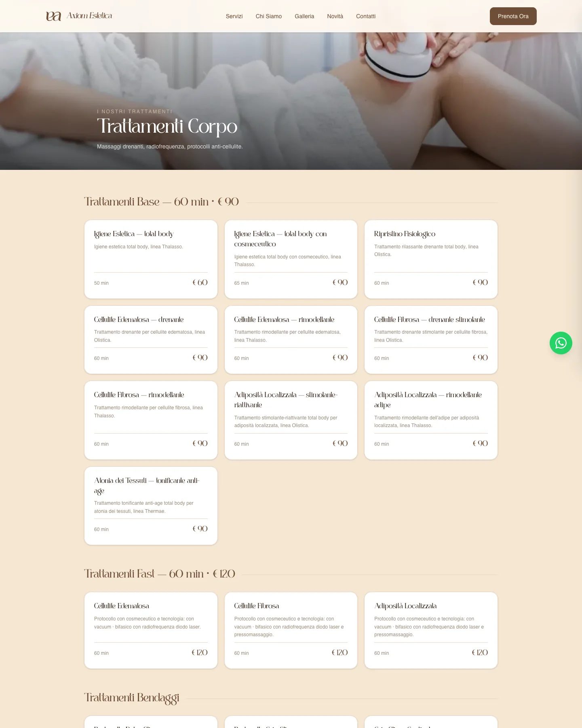
Task: Click the € 90 price on Ripristino Fisiologico
Action: (x=480, y=282)
